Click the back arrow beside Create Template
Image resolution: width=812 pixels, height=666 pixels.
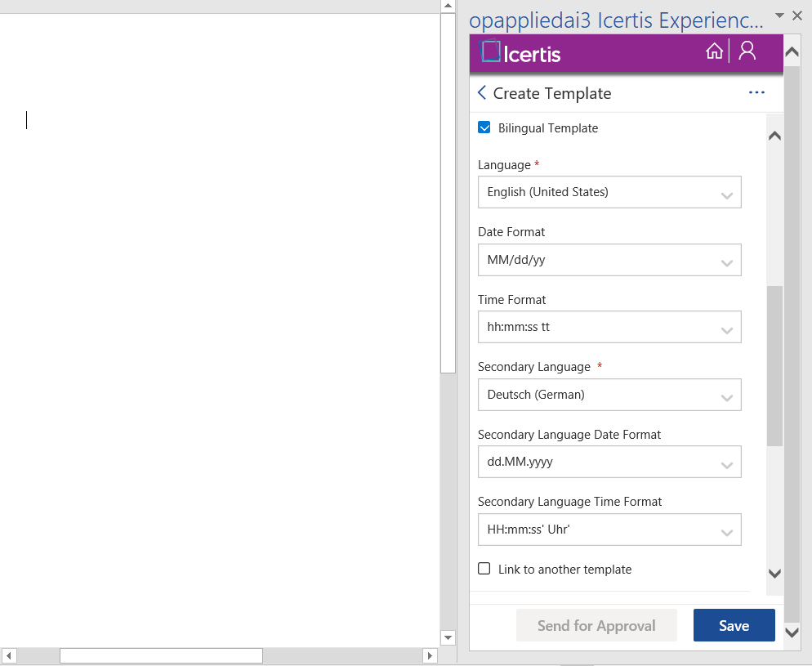coord(482,93)
